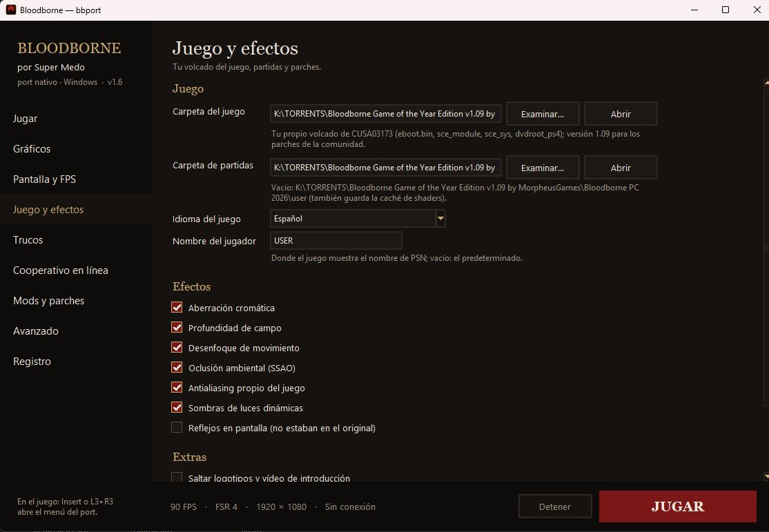Click the BLOODBORNE title in the sidebar
The image size is (769, 532).
pos(69,48)
